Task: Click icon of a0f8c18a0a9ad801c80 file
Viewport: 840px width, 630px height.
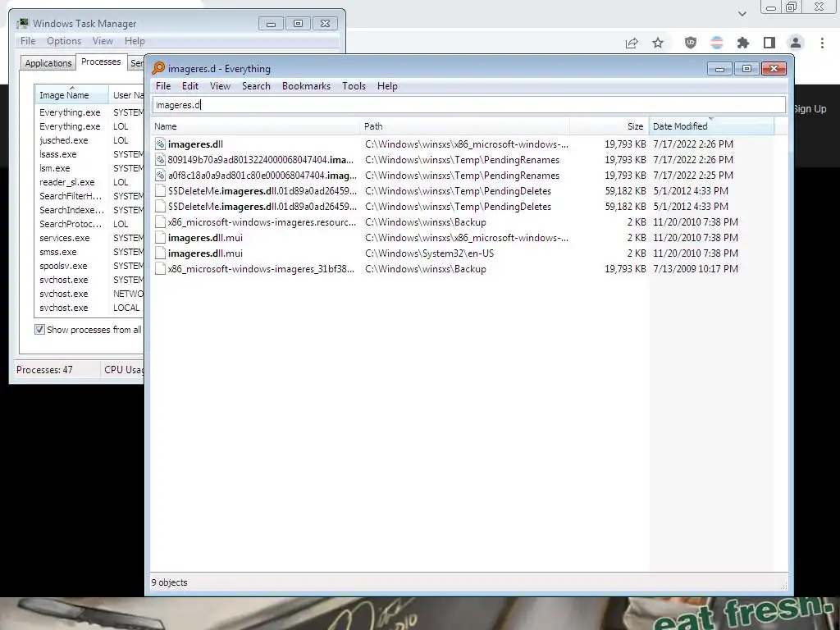Action: [x=160, y=176]
